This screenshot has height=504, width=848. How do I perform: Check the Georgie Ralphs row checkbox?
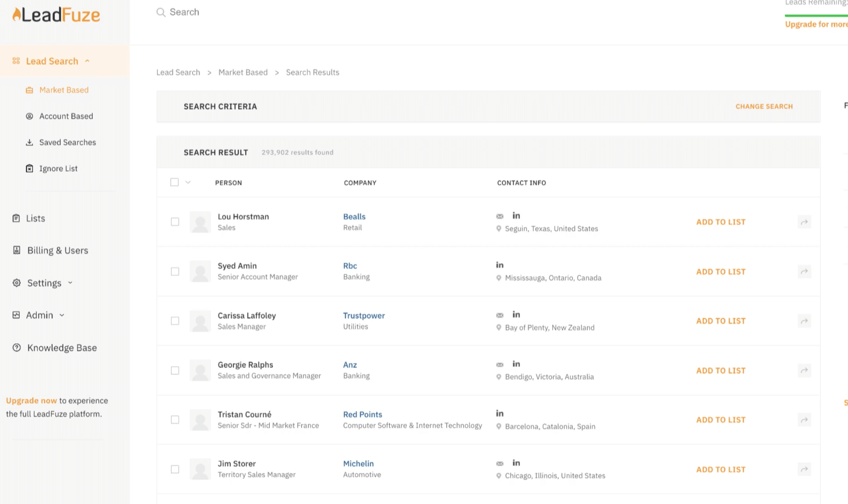[x=175, y=370]
